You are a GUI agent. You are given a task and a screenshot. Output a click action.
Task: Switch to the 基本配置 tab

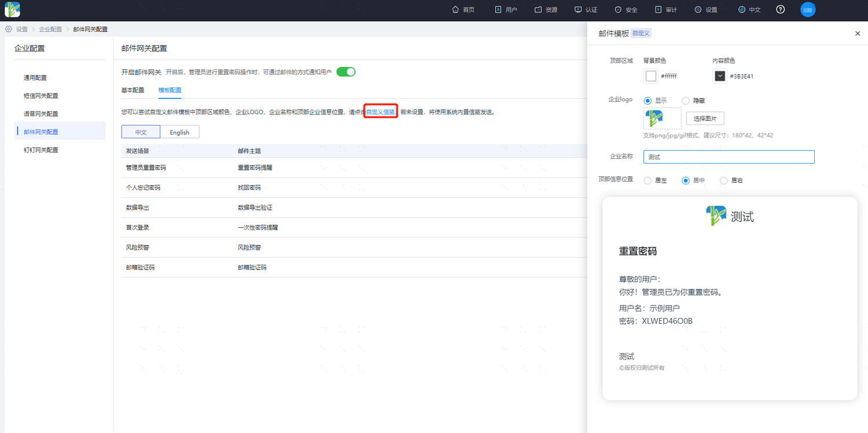tap(133, 90)
